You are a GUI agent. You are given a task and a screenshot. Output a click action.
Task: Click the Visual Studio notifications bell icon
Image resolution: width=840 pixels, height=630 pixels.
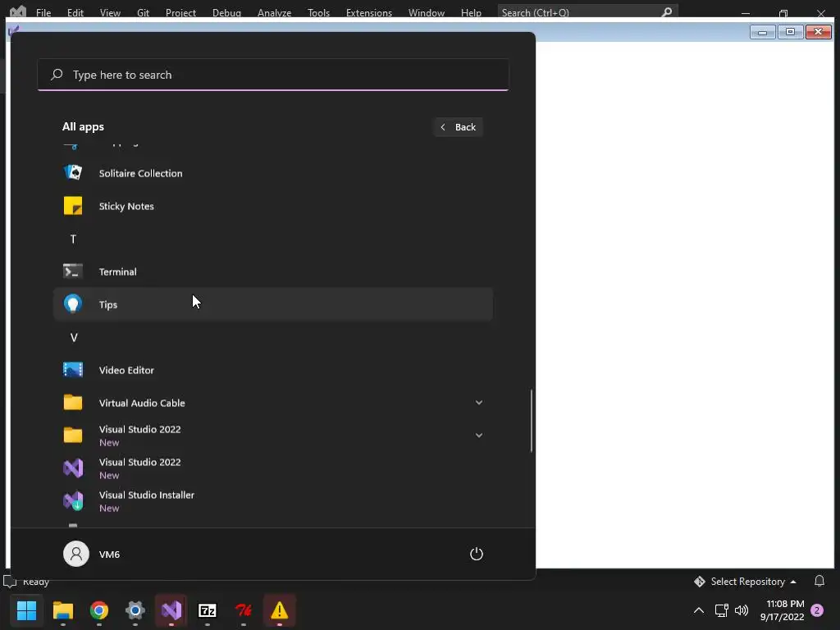pyautogui.click(x=819, y=581)
